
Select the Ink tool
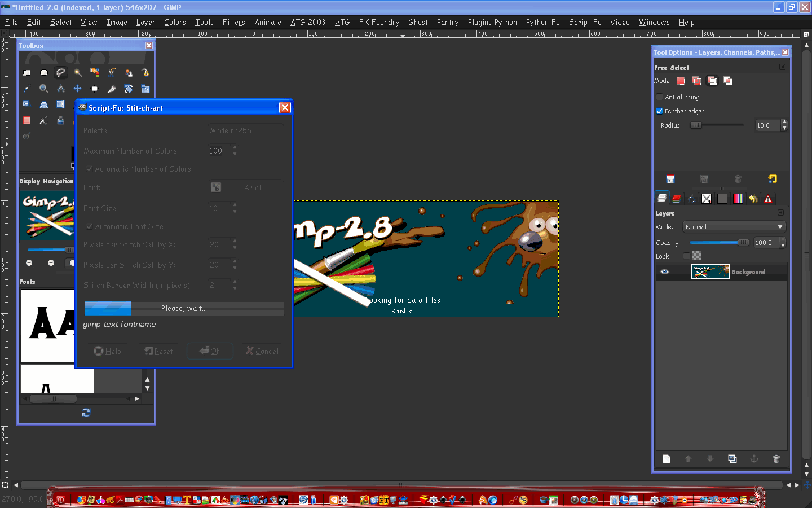click(61, 121)
